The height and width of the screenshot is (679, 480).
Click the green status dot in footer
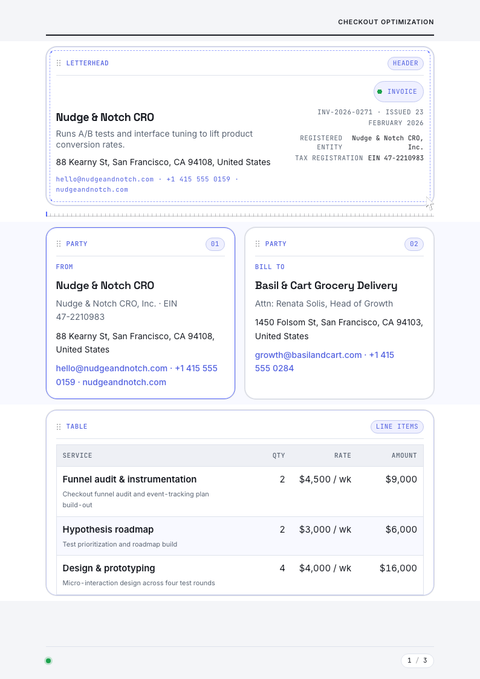(x=49, y=660)
